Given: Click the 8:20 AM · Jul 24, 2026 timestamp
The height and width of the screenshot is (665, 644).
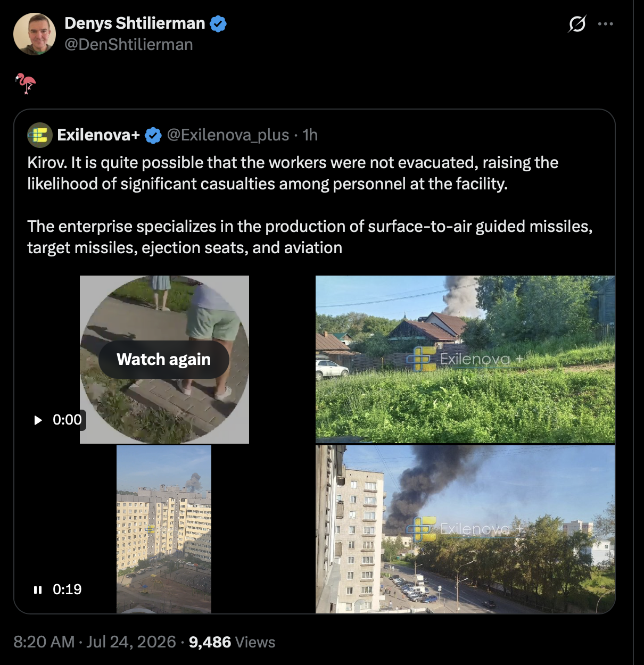Looking at the screenshot, I should click(x=95, y=642).
